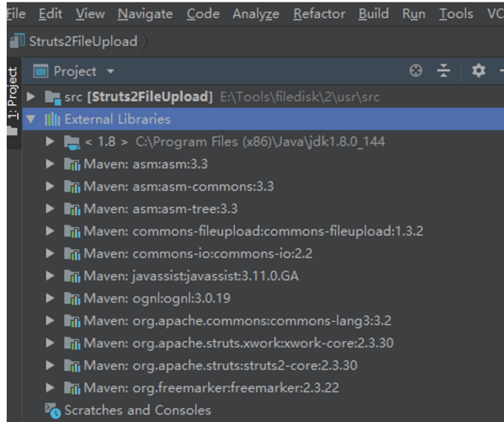This screenshot has width=504, height=422.
Task: Expand the Maven asm-tree:3.3 node
Action: point(50,208)
